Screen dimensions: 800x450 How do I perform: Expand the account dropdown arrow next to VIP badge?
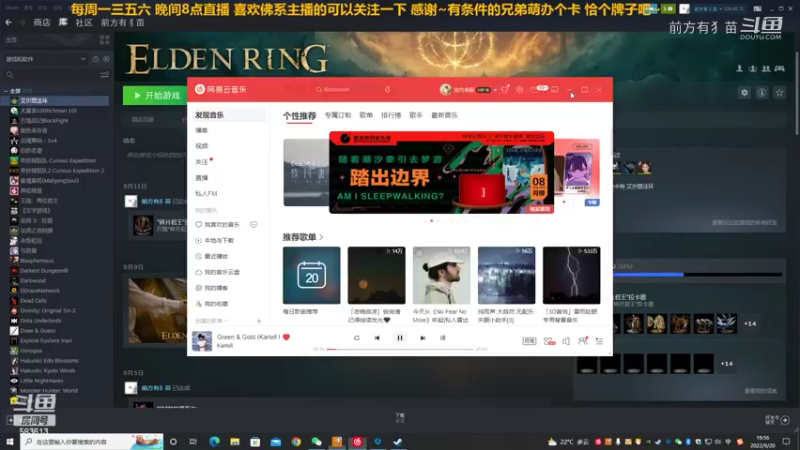495,90
